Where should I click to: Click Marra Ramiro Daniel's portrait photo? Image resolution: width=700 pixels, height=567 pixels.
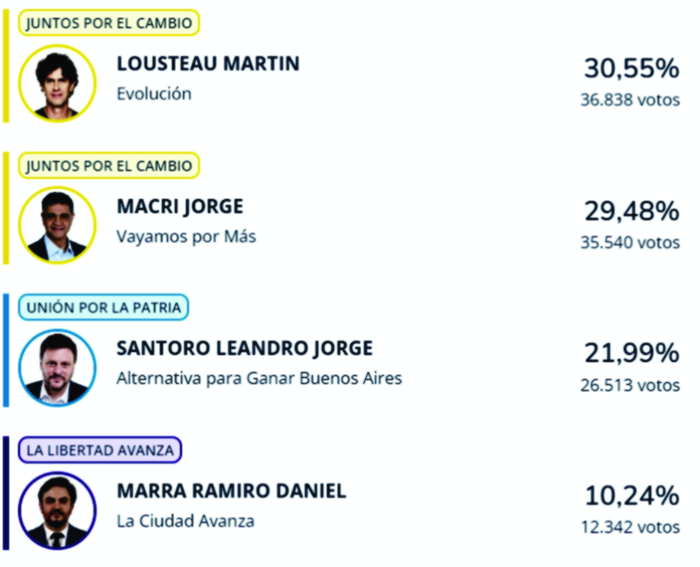point(57,510)
